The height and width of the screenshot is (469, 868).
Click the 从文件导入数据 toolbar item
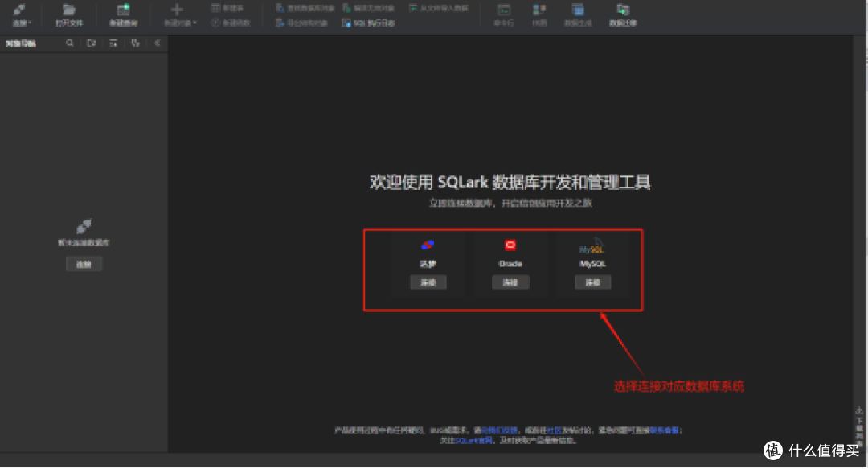coord(439,8)
